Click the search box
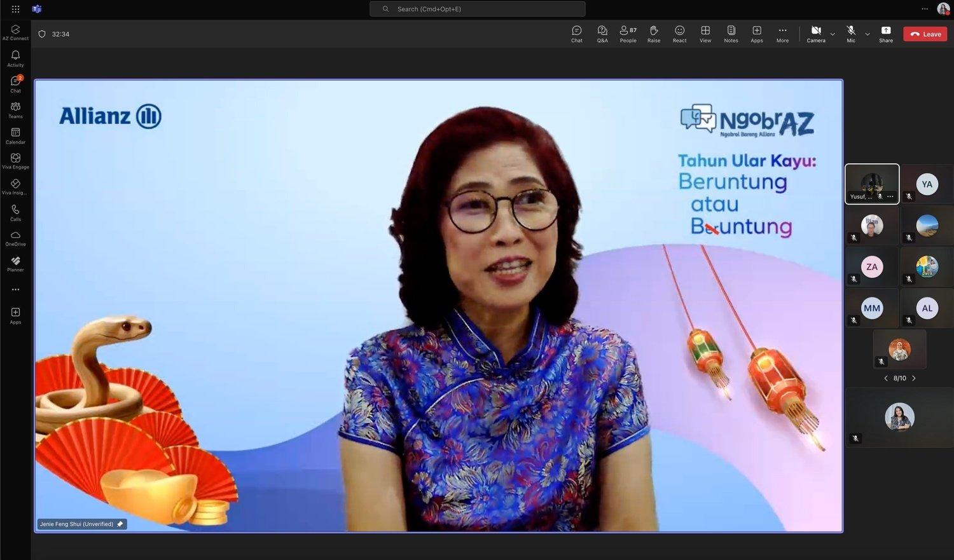 coord(477,9)
